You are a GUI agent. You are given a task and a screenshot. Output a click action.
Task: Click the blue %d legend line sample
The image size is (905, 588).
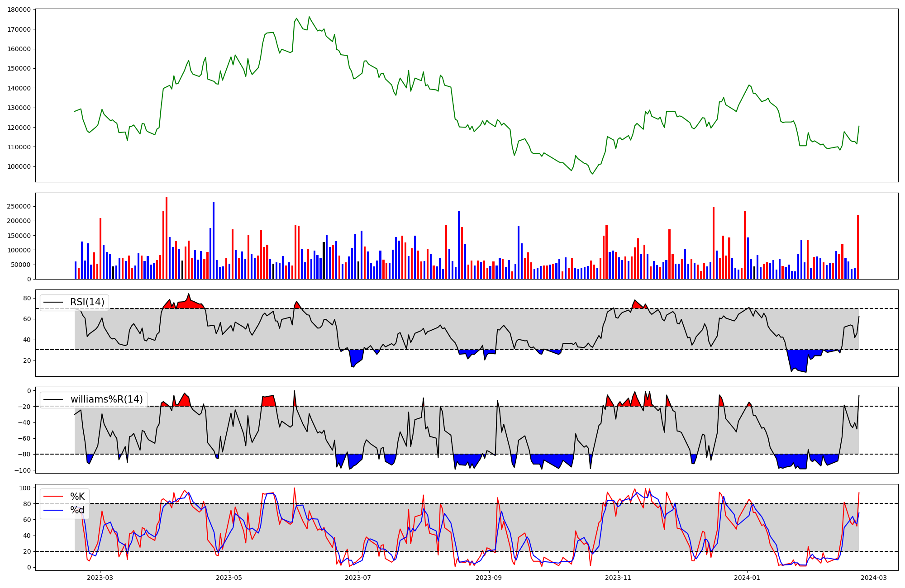(x=52, y=511)
